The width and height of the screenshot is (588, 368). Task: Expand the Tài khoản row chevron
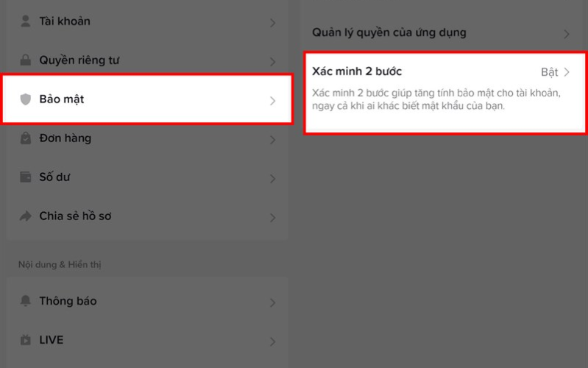coord(272,23)
